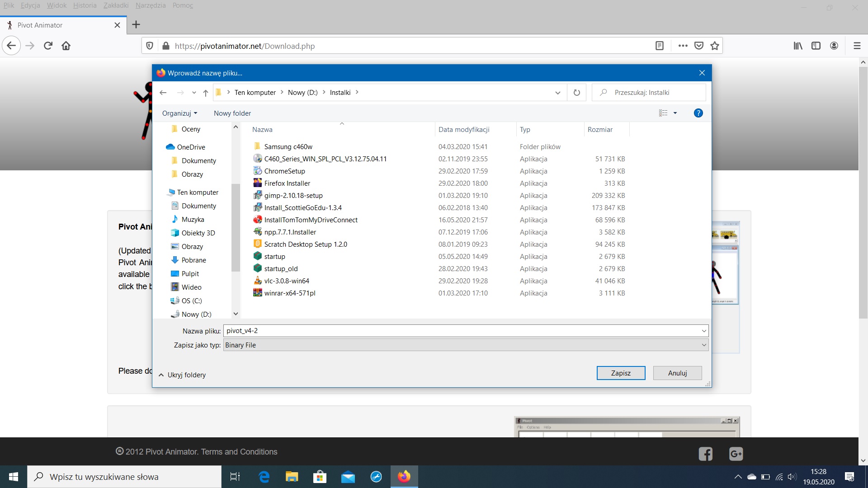Open Firefox page actions menu (three dots)
The image size is (868, 488).
pyautogui.click(x=683, y=46)
